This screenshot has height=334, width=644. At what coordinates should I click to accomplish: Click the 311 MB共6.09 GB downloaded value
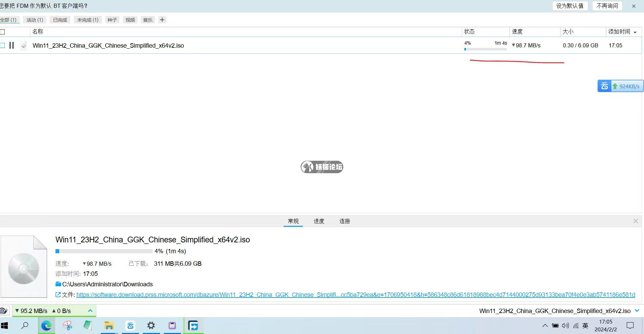(x=178, y=264)
